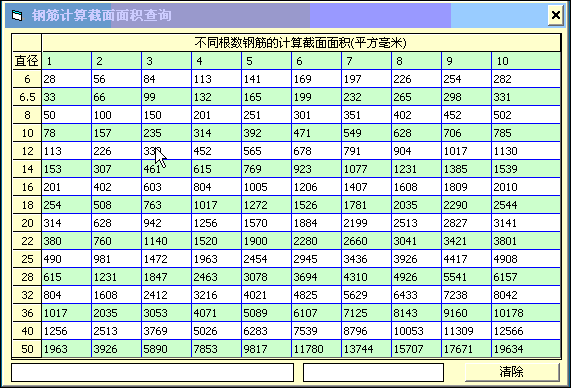Image resolution: width=571 pixels, height=388 pixels.
Task: Click cell 351 in diameter 8 row
Action: click(x=366, y=115)
